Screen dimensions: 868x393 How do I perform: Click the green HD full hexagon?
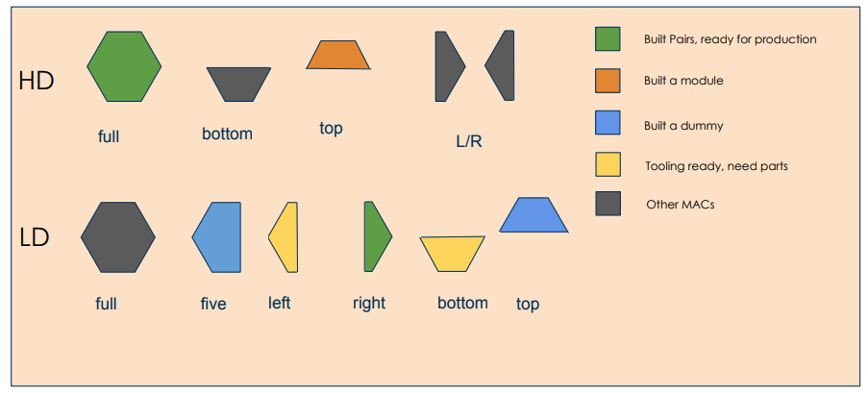[x=124, y=66]
